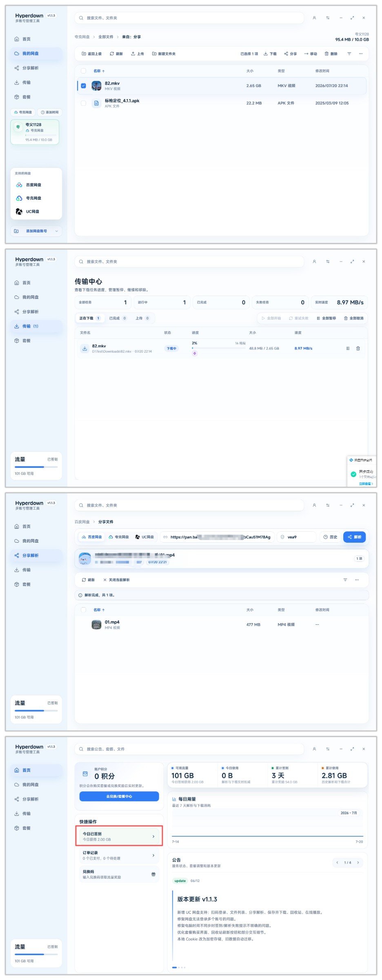Click 夸克网盘 breadcrumb in 我的网盘 window
Screen dimensions: 382x980
[x=82, y=37]
